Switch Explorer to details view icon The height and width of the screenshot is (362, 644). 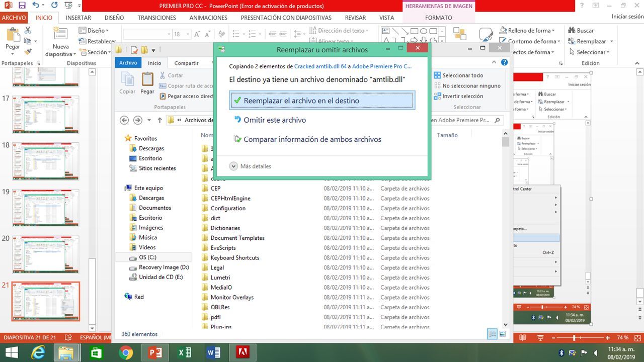[492, 334]
